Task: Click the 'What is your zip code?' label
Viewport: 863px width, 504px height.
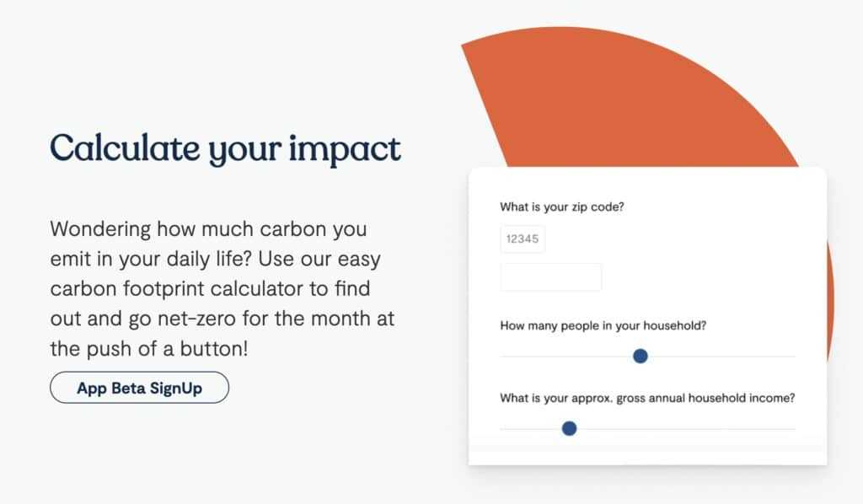Action: [x=562, y=206]
